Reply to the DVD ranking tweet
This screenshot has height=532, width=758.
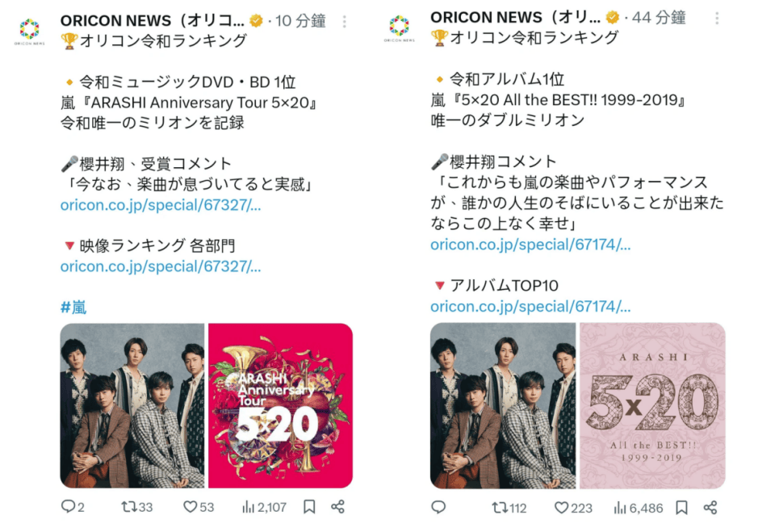73,507
